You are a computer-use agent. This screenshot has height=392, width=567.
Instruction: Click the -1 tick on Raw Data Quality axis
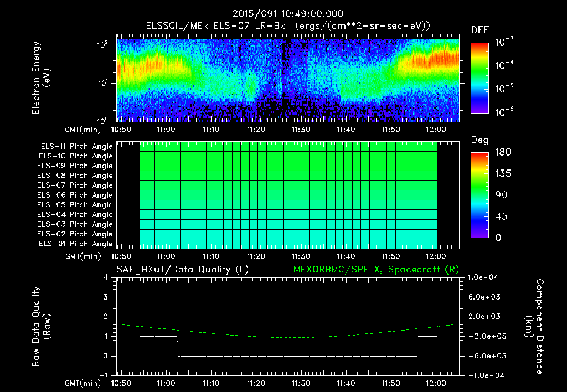tap(104, 375)
